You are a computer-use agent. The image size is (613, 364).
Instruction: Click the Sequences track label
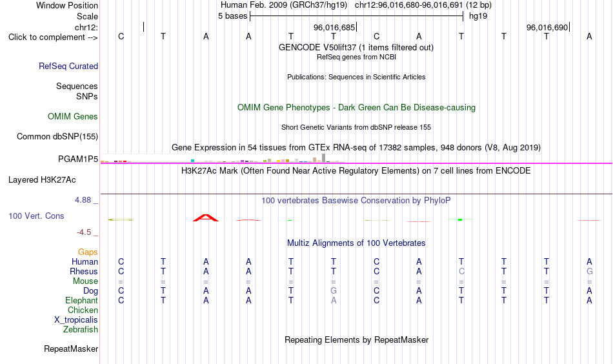(x=77, y=86)
